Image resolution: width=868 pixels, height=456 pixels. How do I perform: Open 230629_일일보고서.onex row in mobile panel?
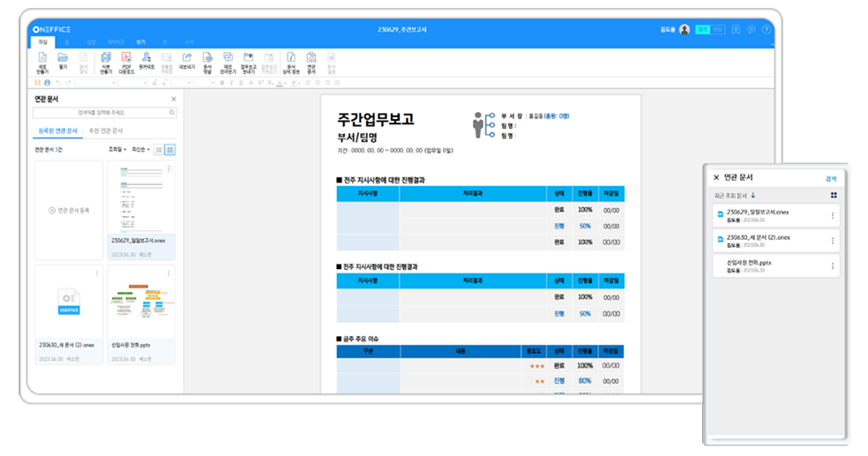tap(776, 215)
